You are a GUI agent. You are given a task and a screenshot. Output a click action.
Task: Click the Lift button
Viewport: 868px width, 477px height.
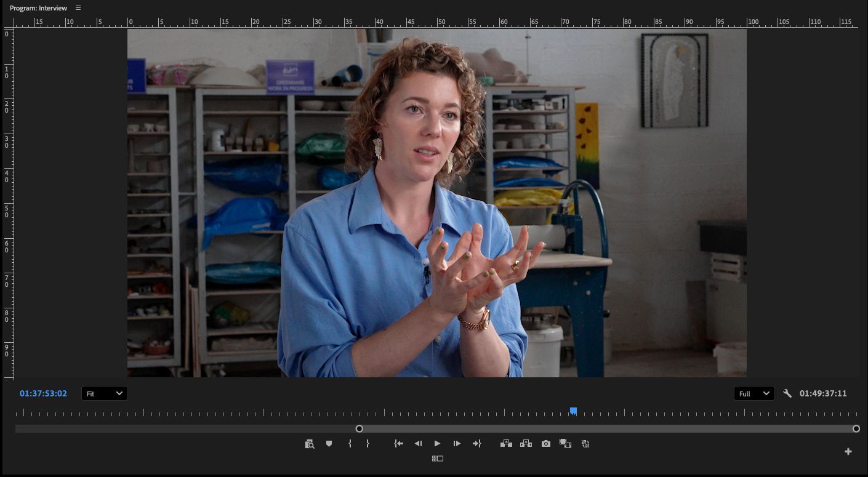pos(506,443)
